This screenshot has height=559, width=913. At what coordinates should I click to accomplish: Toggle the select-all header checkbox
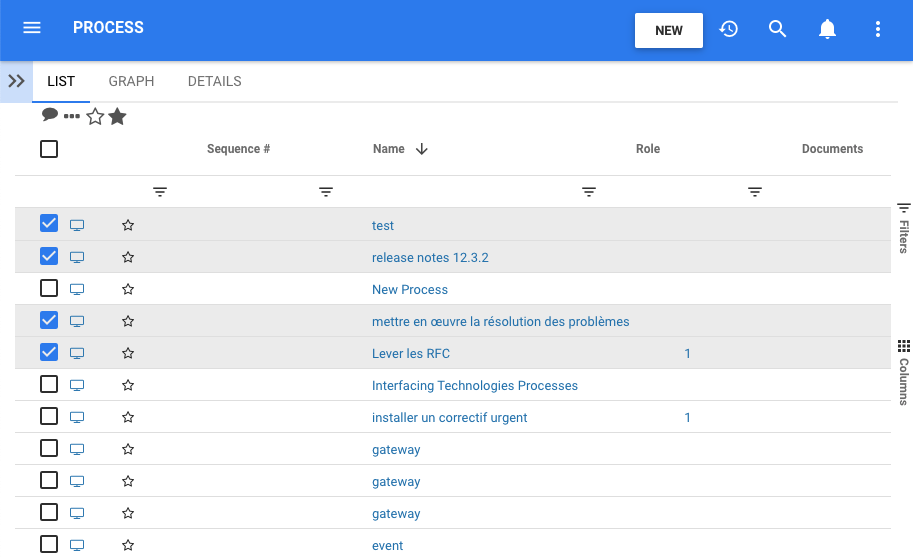49,149
